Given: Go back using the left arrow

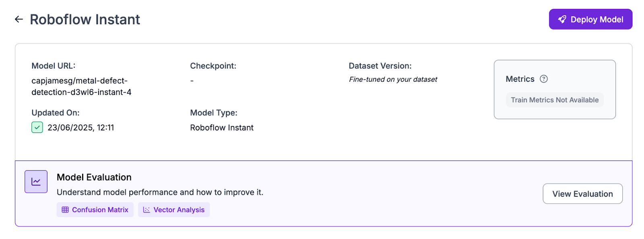Looking at the screenshot, I should pos(19,19).
